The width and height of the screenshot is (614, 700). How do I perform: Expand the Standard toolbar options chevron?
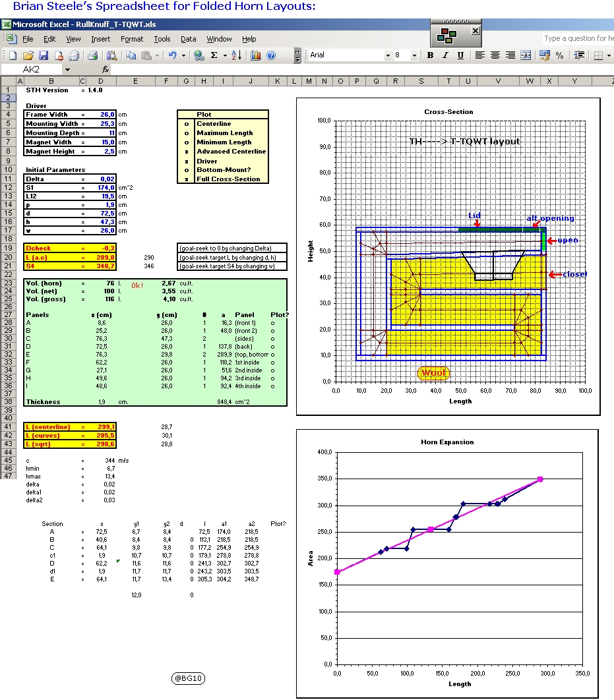(298, 55)
